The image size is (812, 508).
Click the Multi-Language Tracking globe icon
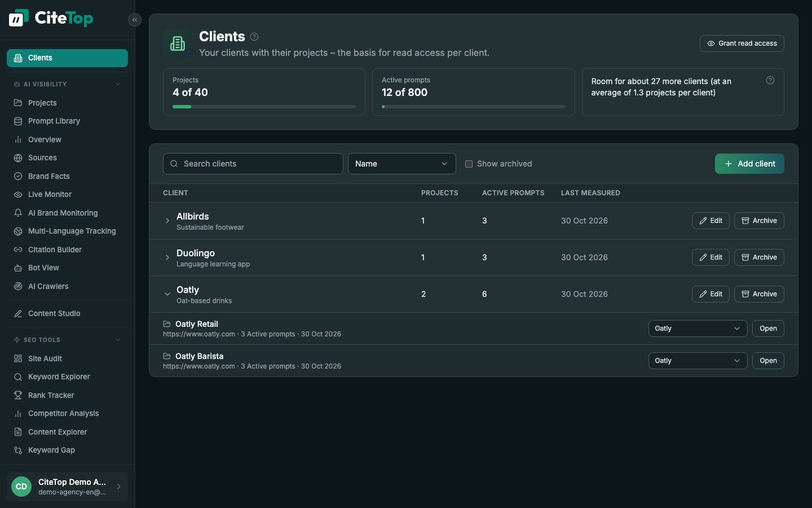pos(18,231)
